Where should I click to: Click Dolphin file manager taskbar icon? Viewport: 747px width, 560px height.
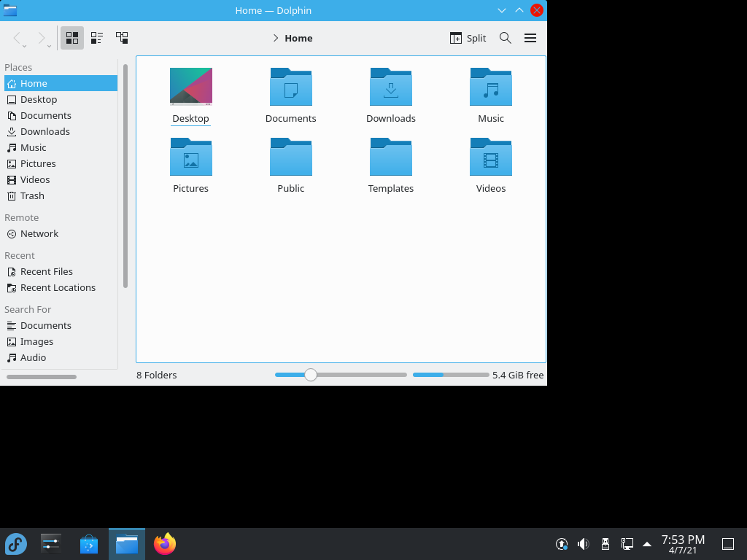click(127, 544)
